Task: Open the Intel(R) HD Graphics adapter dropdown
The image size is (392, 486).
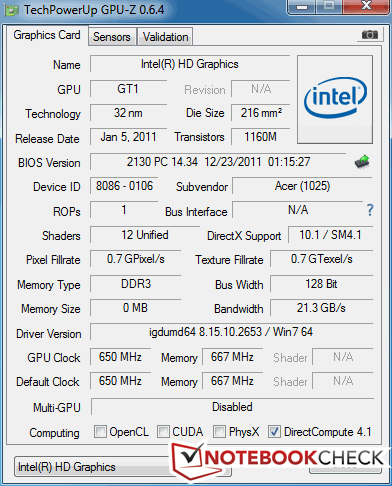Action: pyautogui.click(x=123, y=467)
